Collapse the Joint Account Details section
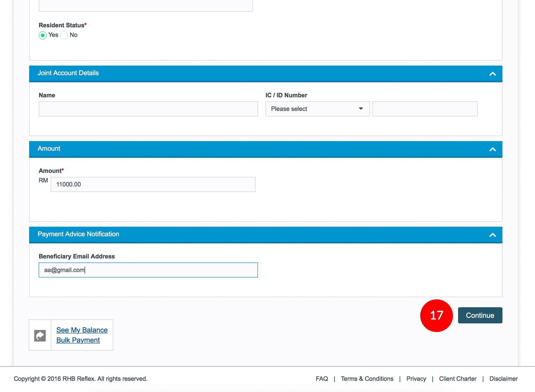The image size is (535, 392). click(x=492, y=74)
